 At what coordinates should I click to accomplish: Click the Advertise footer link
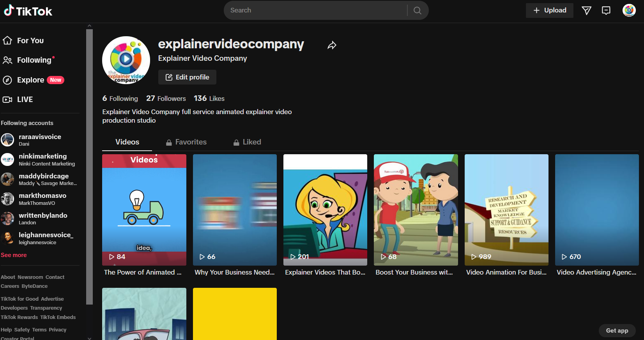[52, 299]
